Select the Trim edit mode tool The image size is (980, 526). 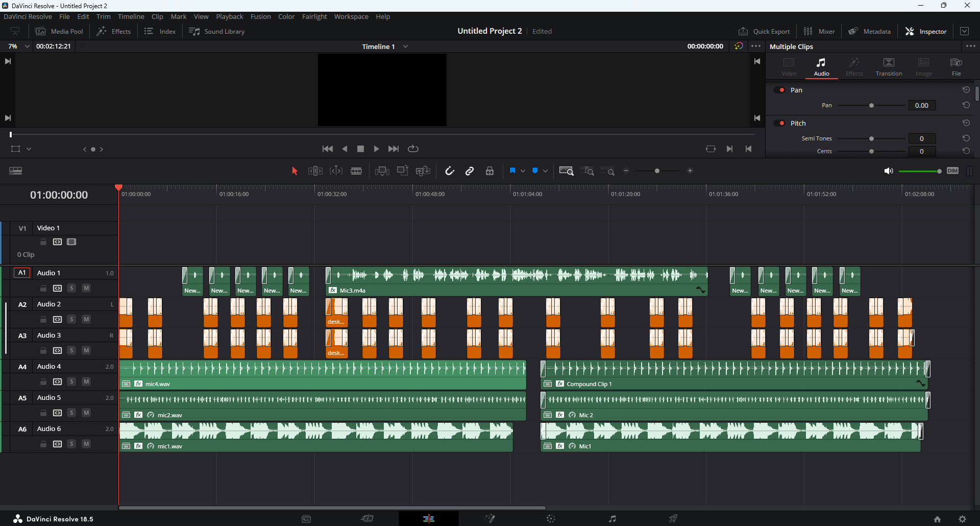pyautogui.click(x=315, y=171)
